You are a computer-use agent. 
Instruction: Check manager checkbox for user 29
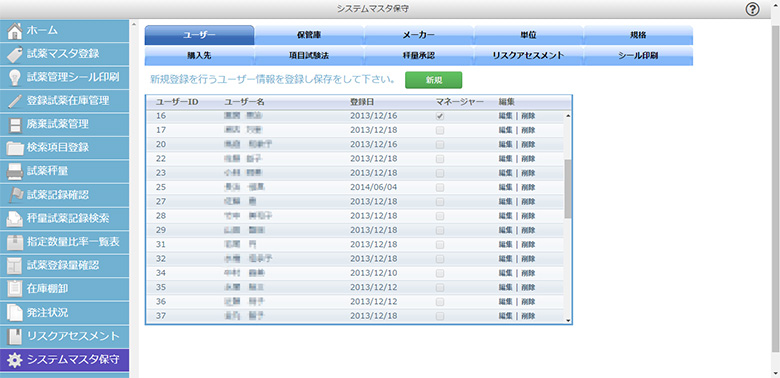click(x=440, y=230)
